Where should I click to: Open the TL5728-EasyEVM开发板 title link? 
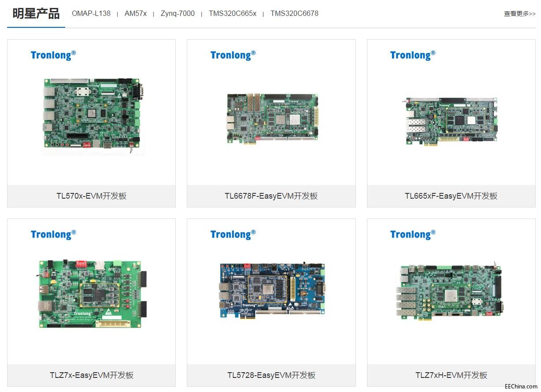point(271,375)
